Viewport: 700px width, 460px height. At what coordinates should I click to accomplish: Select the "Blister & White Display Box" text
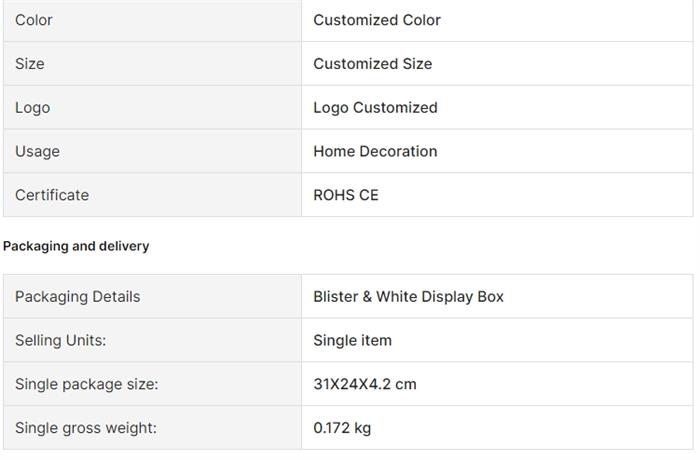click(408, 297)
